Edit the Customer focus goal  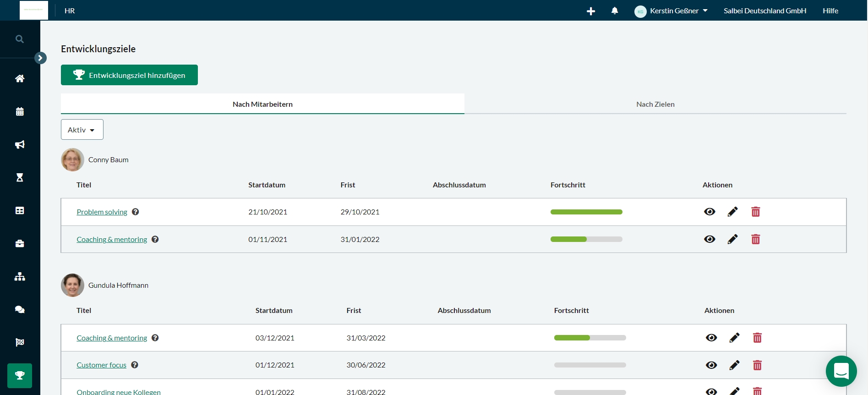[x=734, y=365]
